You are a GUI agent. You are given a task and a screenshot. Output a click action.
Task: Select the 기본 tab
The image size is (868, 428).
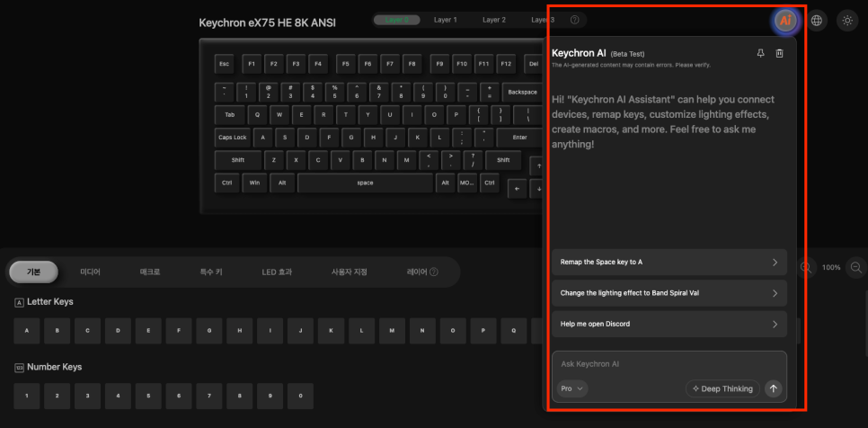tap(34, 272)
